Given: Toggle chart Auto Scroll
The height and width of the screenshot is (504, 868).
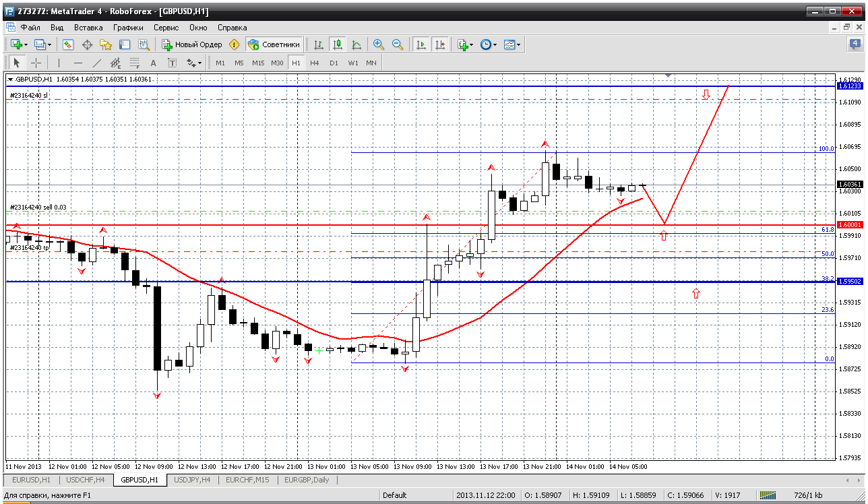Looking at the screenshot, I should 421,44.
